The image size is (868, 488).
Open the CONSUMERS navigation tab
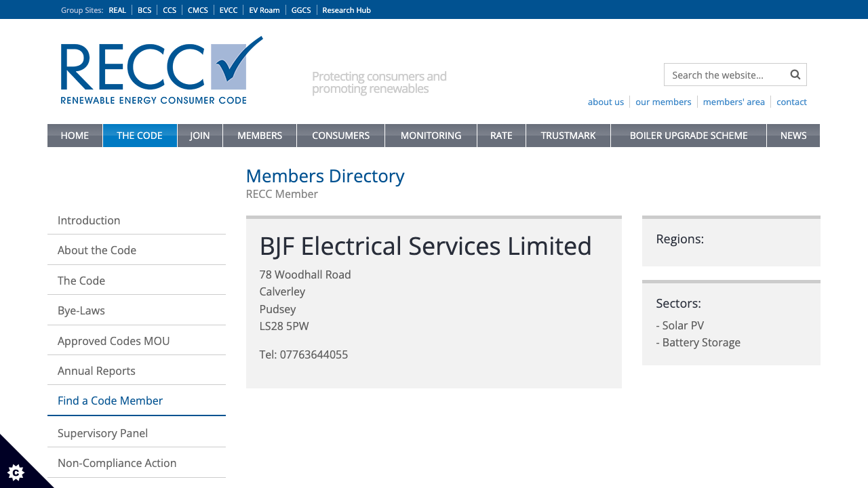(340, 136)
